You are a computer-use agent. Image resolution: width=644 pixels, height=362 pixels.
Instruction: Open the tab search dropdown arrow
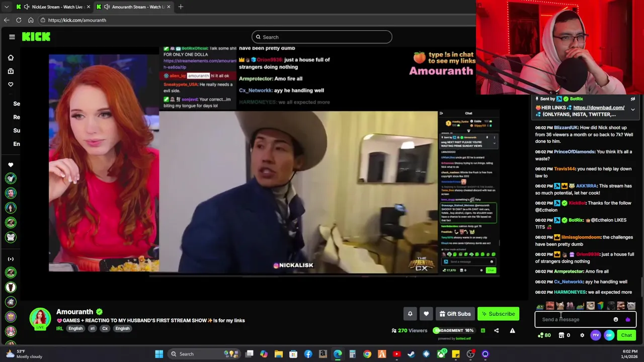(x=6, y=7)
